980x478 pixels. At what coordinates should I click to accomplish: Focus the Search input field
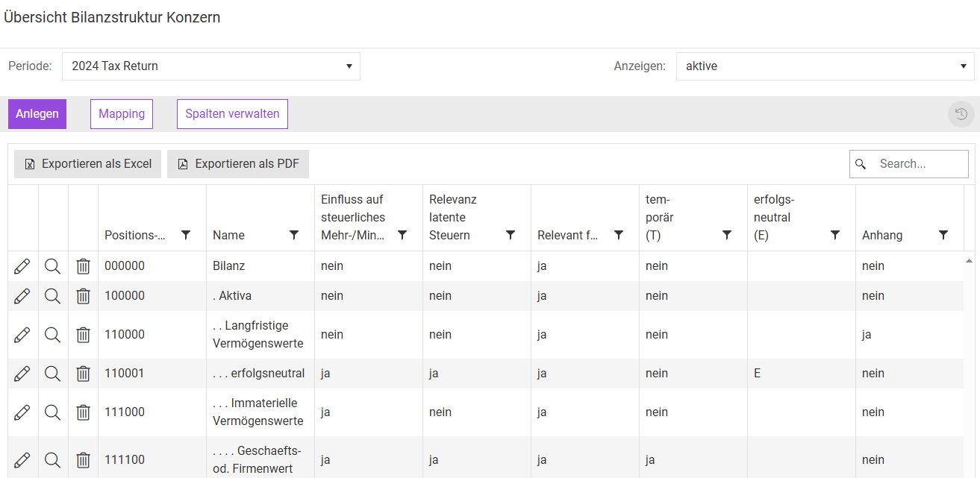909,164
